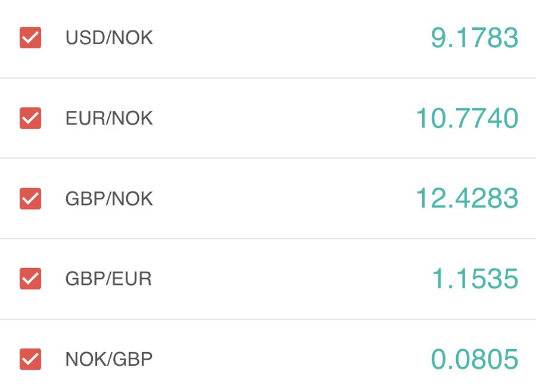
Task: Click the white checkmark beside GBP/EUR
Action: tap(30, 278)
